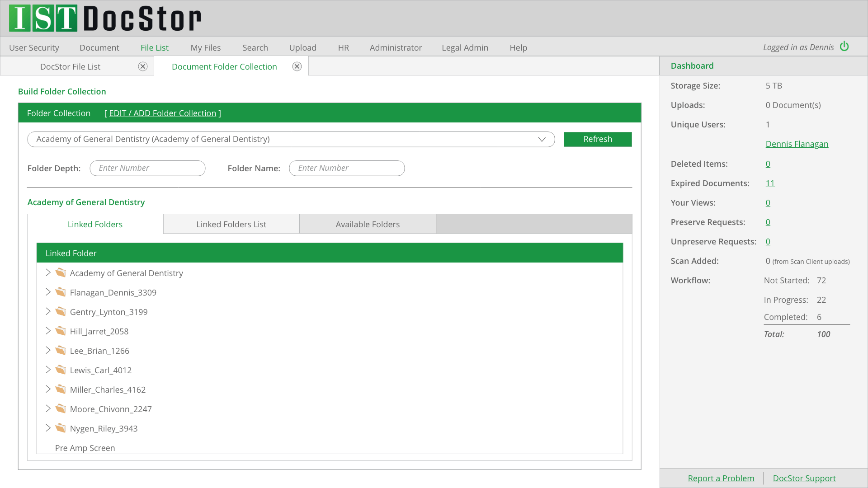This screenshot has height=488, width=868.
Task: Open the Help menu
Action: 519,47
